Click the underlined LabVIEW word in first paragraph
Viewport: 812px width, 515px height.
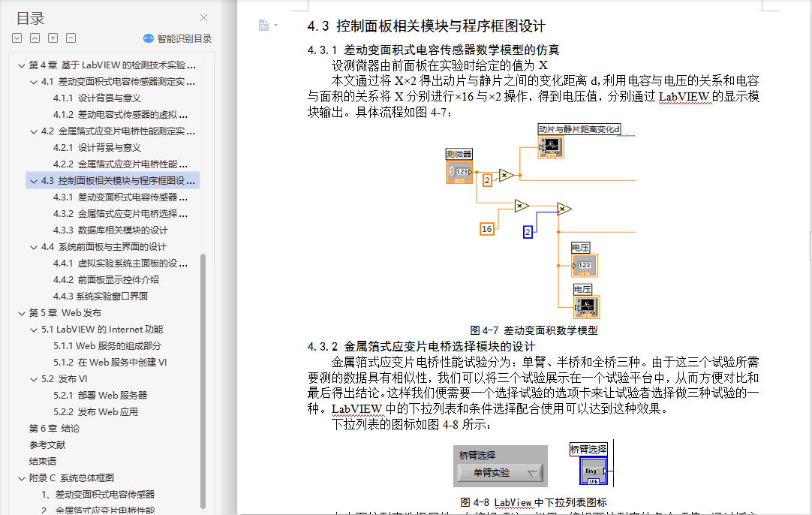tap(684, 96)
